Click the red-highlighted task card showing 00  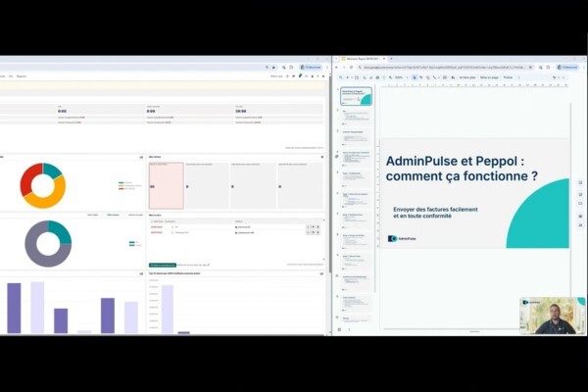(x=167, y=185)
